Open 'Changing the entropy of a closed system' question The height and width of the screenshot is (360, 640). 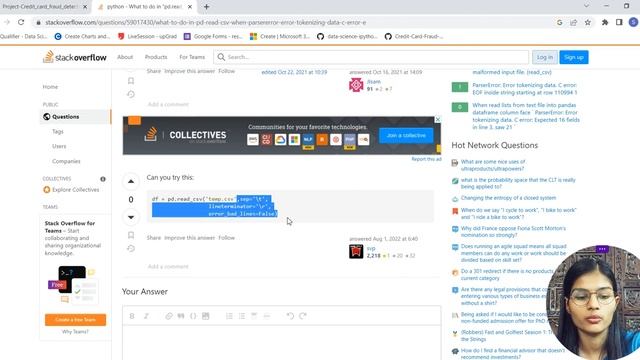coord(508,198)
